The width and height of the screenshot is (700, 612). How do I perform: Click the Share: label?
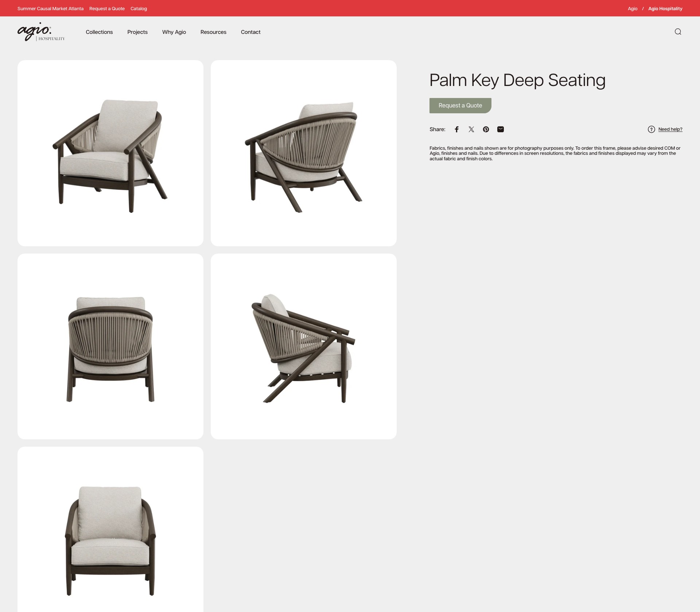pyautogui.click(x=437, y=129)
